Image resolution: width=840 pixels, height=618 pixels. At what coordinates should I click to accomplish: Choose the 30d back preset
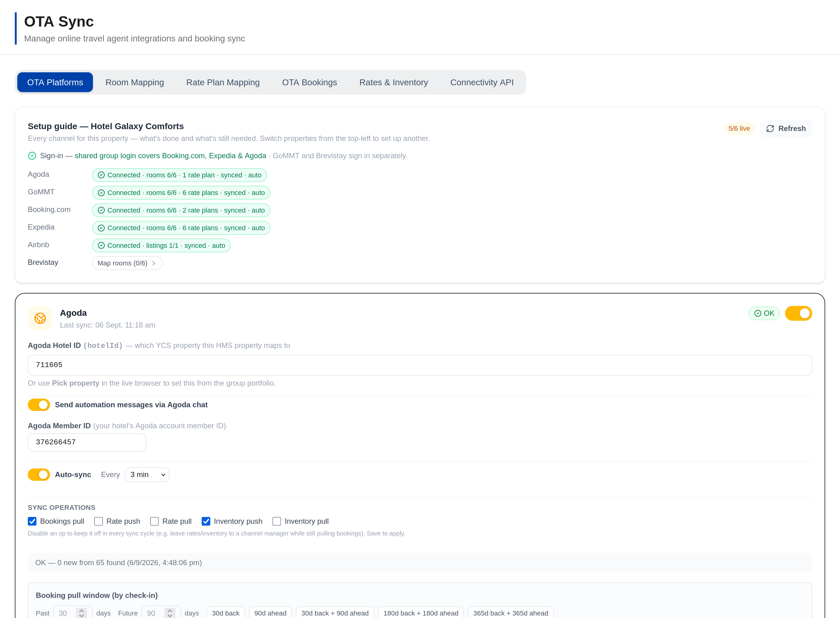click(225, 613)
